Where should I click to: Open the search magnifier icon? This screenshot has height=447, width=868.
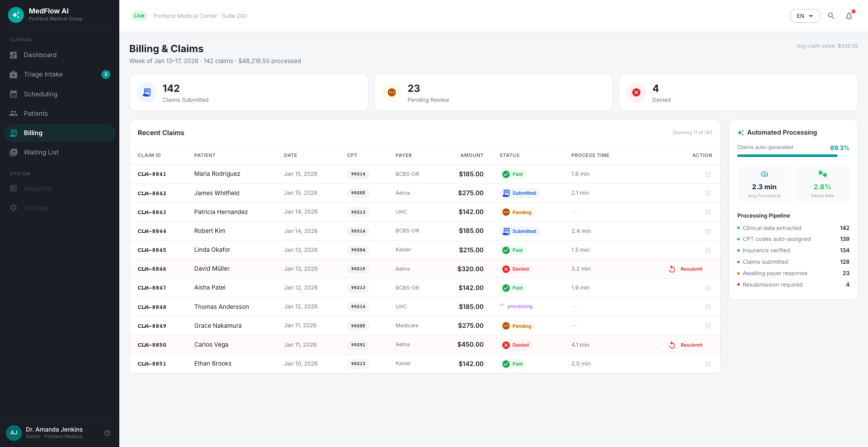[831, 16]
